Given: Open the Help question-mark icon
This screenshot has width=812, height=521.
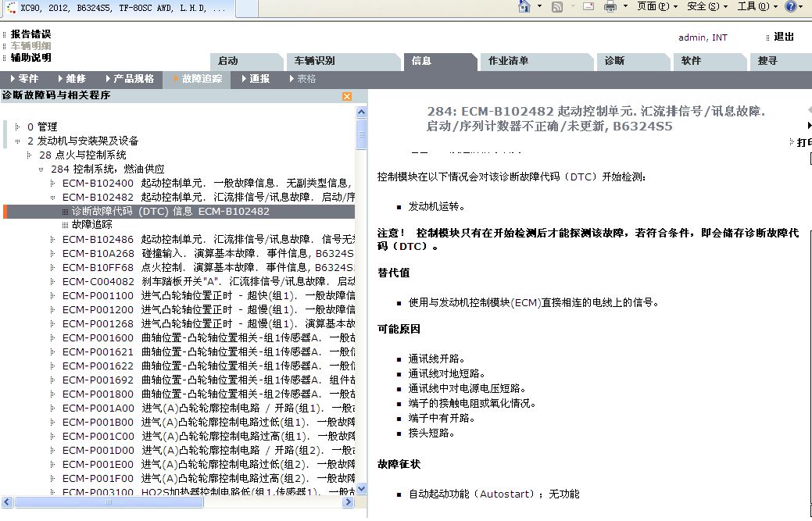Looking at the screenshot, I should coord(791,6).
